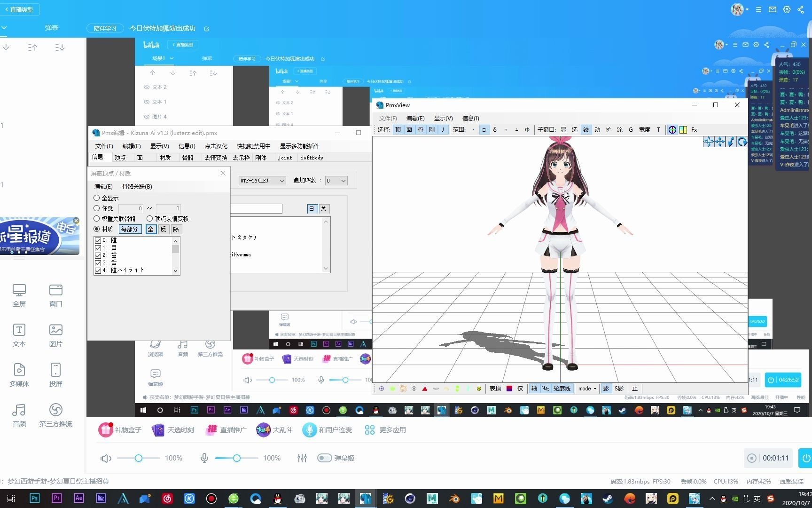The height and width of the screenshot is (508, 812).
Task: Open 文件(F) menu in PmxView
Action: tap(388, 119)
